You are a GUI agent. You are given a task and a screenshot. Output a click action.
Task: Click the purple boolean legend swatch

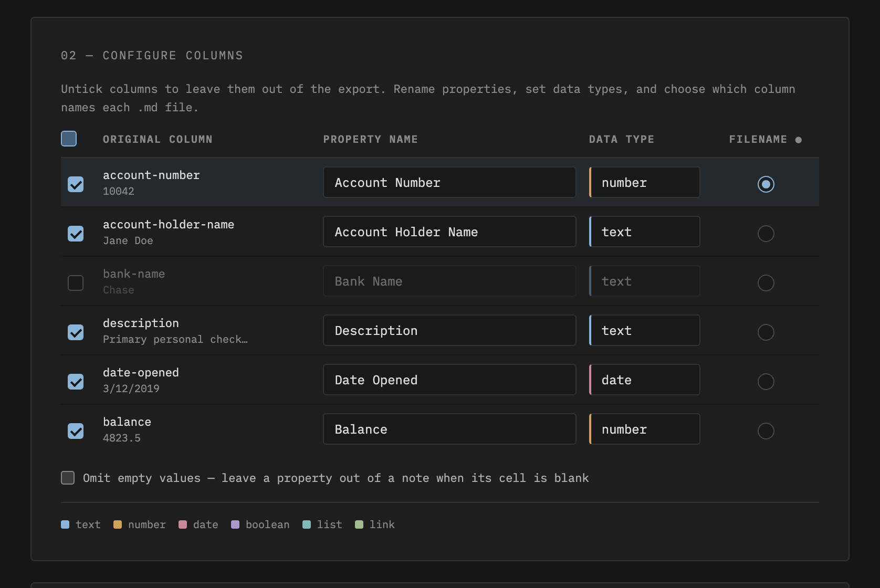click(235, 524)
